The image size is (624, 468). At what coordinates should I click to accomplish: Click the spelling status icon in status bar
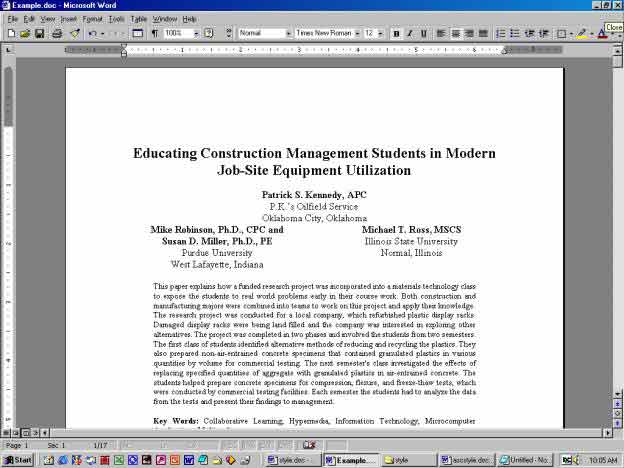pyautogui.click(x=309, y=445)
